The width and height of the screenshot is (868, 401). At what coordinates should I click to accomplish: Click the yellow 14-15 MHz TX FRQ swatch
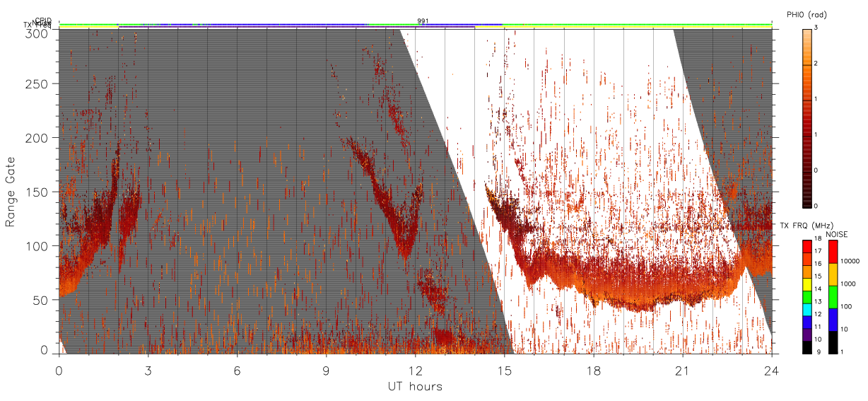pyautogui.click(x=807, y=284)
